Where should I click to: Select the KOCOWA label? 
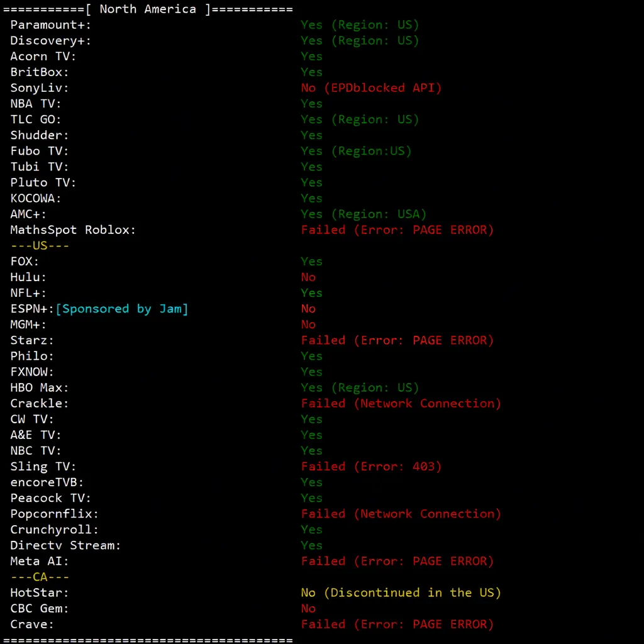[36, 198]
